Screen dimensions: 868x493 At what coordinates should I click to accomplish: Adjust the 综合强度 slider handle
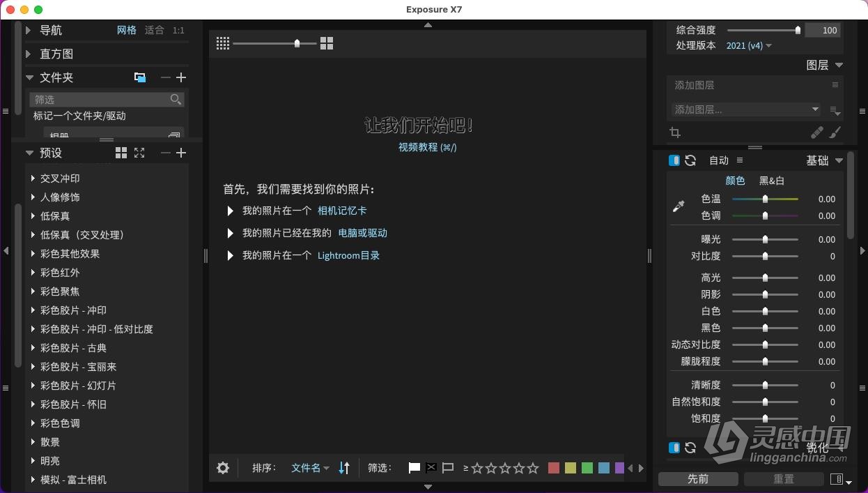(x=798, y=30)
